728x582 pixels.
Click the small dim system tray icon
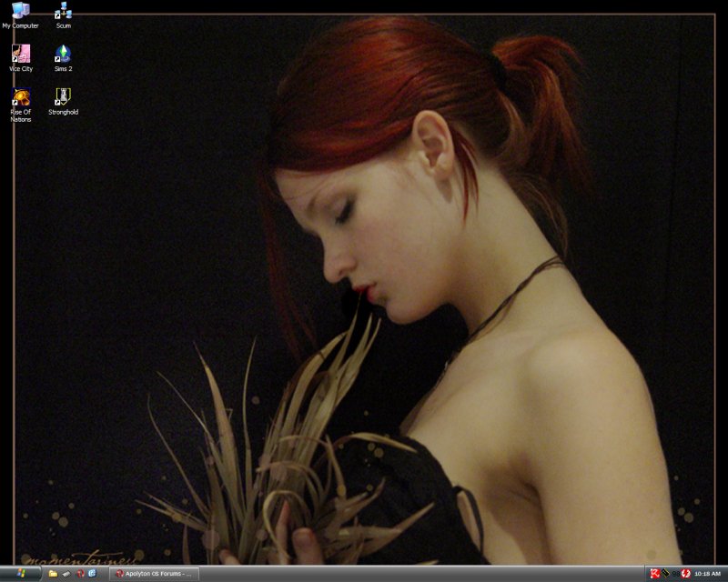pos(675,574)
